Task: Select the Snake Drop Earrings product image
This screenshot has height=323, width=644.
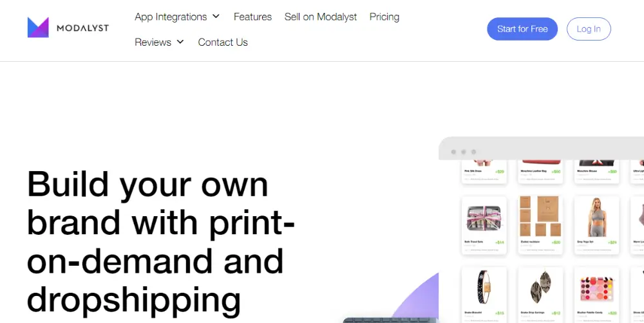Action: click(x=540, y=286)
